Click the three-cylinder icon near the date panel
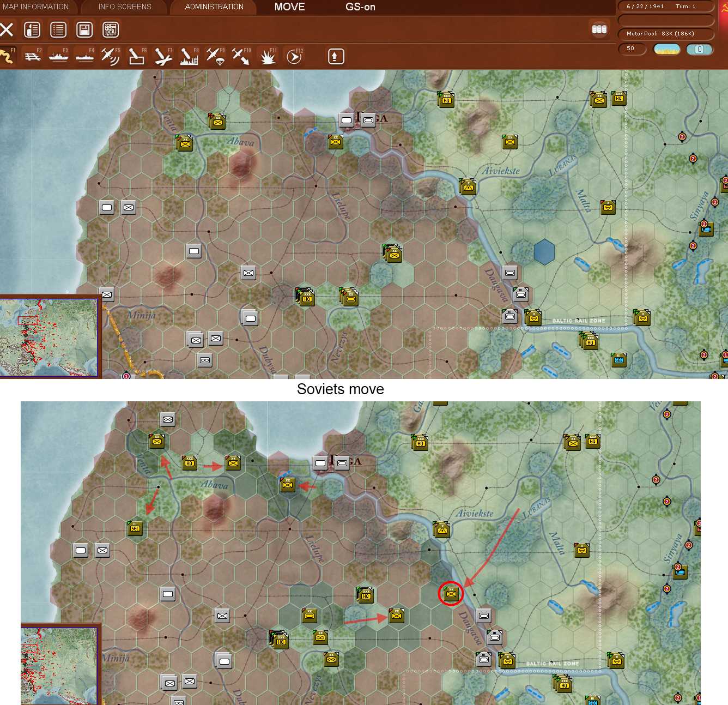The width and height of the screenshot is (728, 705). pos(599,29)
